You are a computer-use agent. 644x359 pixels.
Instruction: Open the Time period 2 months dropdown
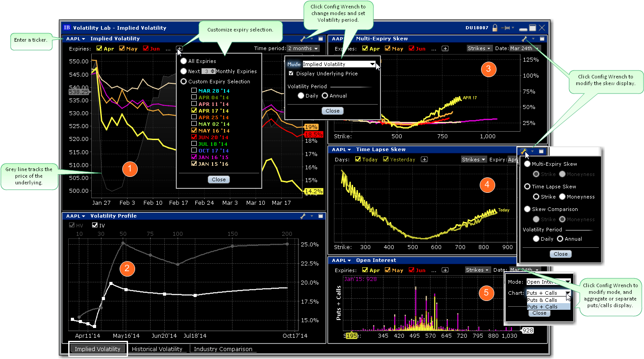coord(303,48)
